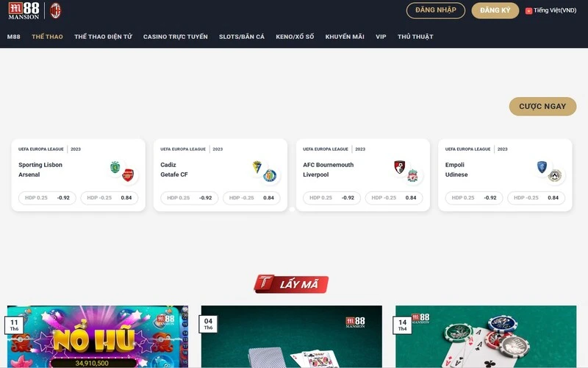Click the ĐĂNG NHẬP button

(436, 10)
